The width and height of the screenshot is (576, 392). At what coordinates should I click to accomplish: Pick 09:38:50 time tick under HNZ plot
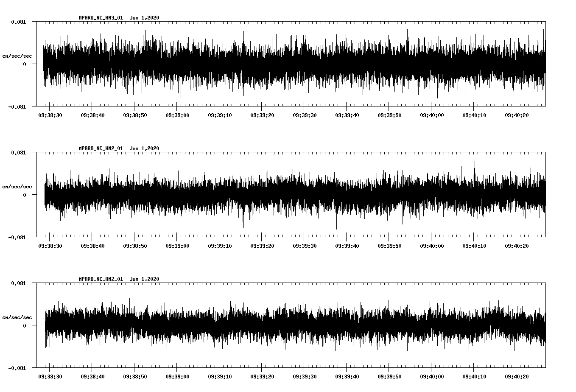pyautogui.click(x=135, y=376)
